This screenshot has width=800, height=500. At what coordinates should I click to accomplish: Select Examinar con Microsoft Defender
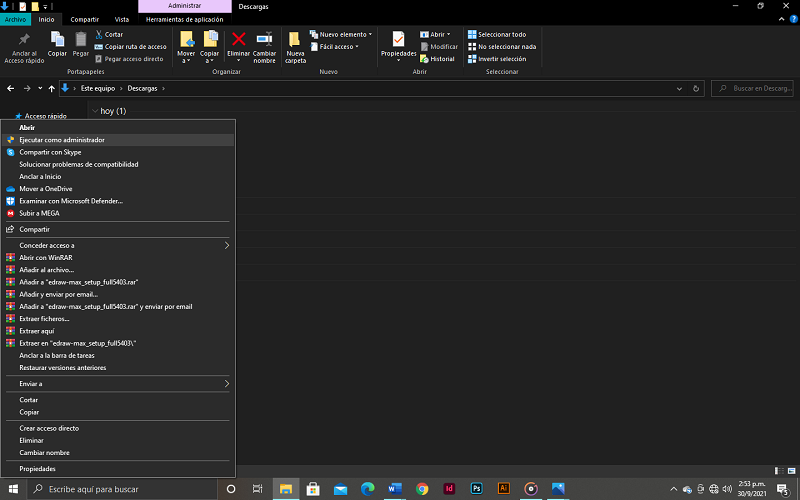[x=118, y=201]
